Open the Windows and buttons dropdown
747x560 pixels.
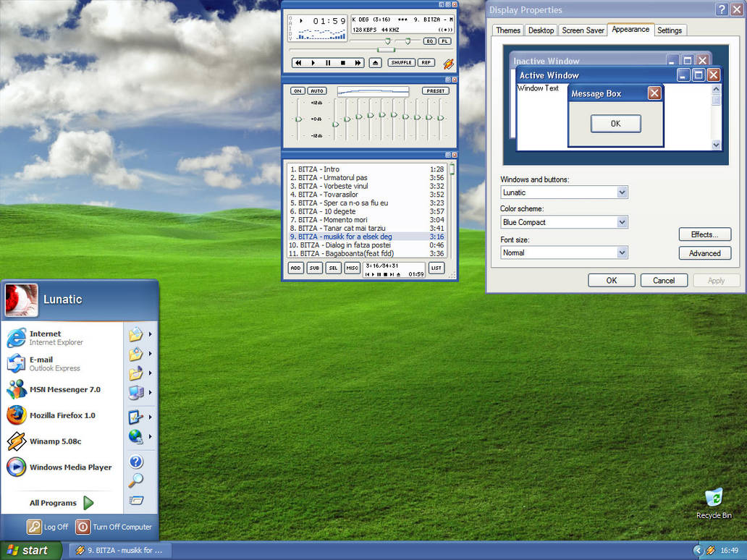pos(622,192)
